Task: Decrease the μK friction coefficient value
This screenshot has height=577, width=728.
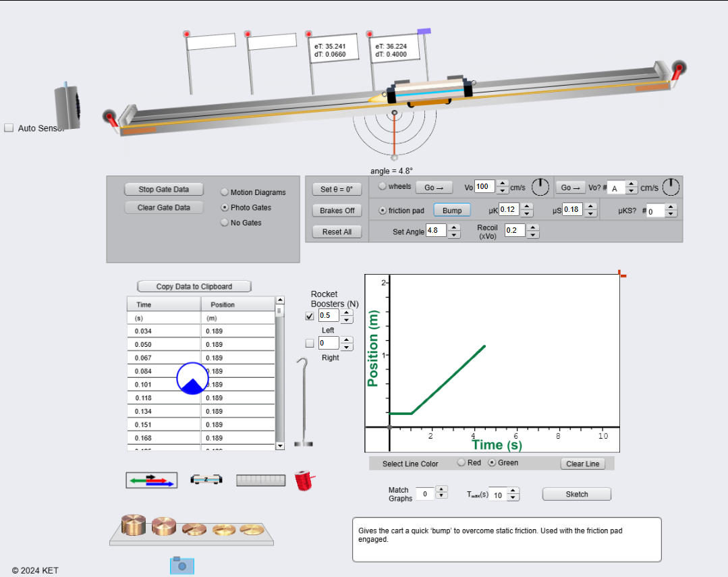Action: (528, 214)
